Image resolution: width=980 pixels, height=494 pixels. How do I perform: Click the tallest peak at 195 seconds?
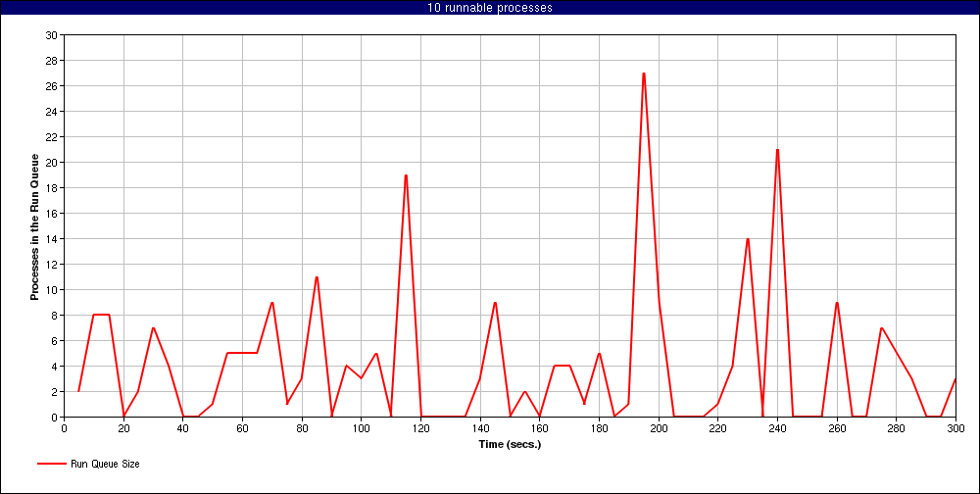(643, 74)
